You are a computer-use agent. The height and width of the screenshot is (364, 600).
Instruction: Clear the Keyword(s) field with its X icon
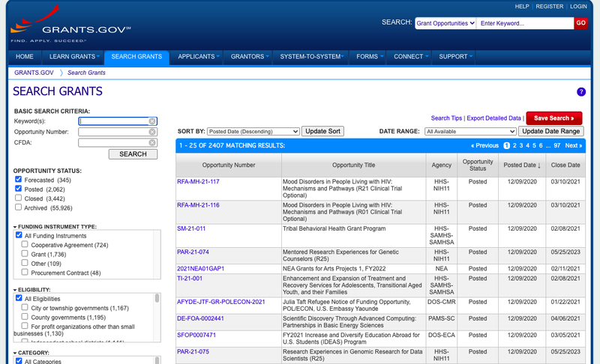[152, 121]
